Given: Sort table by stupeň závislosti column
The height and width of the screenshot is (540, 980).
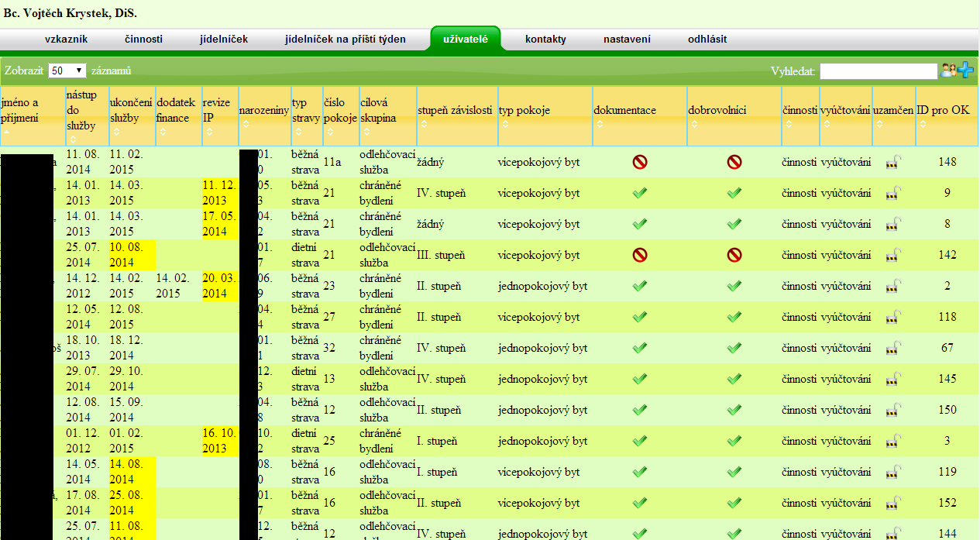Looking at the screenshot, I should [456, 116].
